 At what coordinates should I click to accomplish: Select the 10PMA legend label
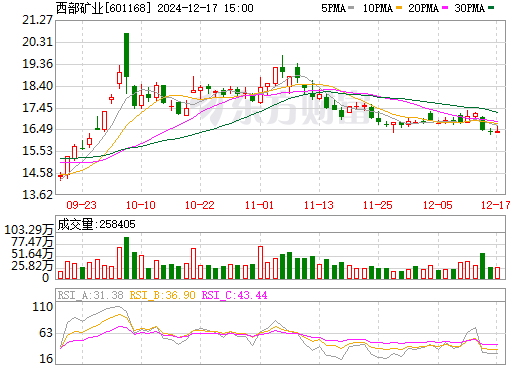(378, 8)
